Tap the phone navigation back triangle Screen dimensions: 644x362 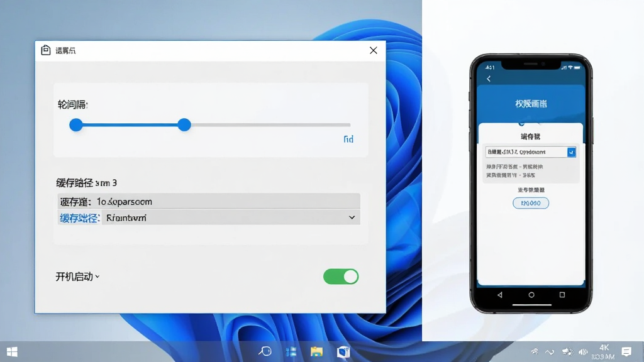point(500,295)
